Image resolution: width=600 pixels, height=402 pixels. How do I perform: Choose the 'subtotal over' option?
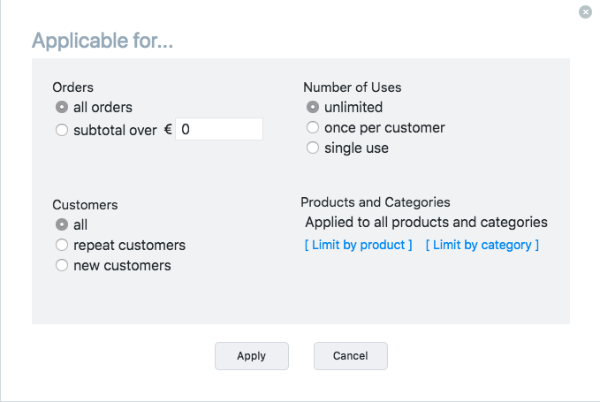(x=62, y=129)
